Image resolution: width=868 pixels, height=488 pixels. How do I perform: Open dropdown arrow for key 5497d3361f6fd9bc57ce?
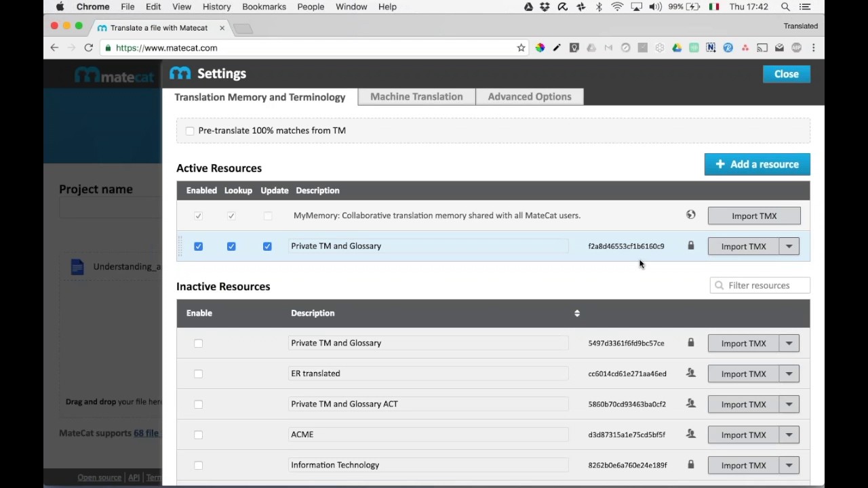coord(789,343)
